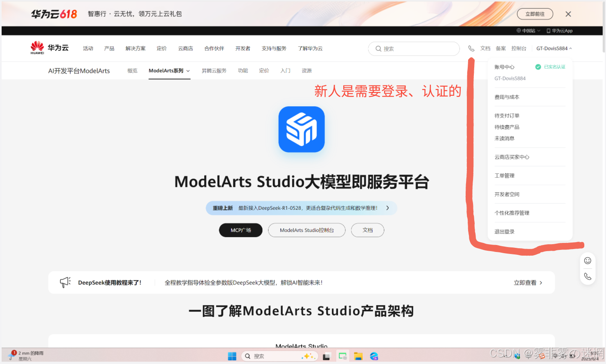Click the AI开发平台ModelArts title
Viewport: 606px width, 364px height.
pyautogui.click(x=79, y=71)
